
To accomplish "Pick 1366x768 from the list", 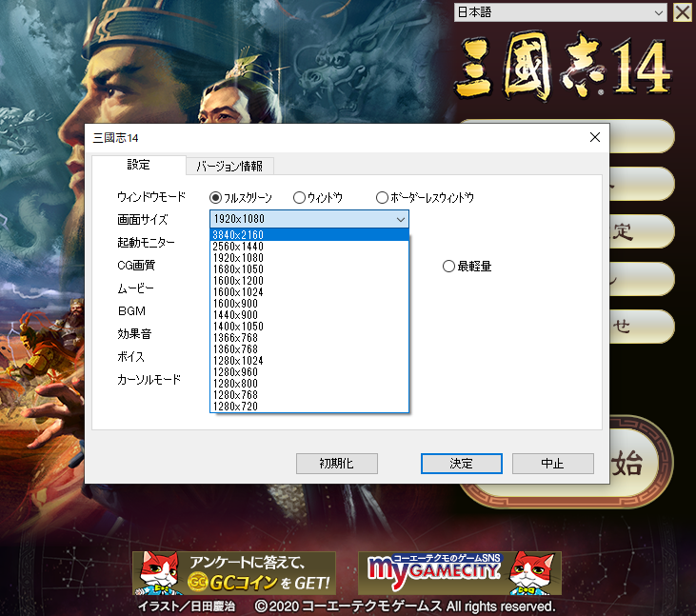I will (x=308, y=338).
